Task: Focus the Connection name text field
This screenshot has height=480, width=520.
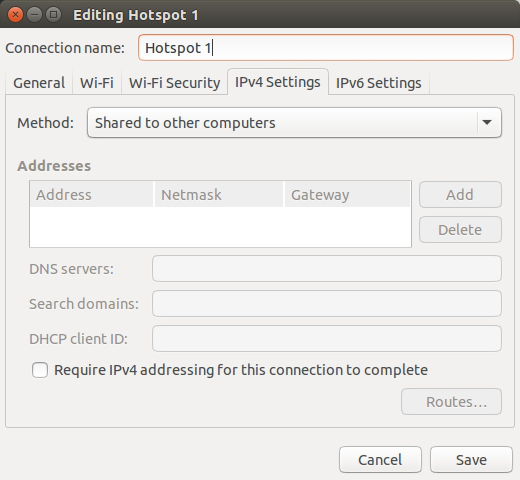Action: pos(326,48)
